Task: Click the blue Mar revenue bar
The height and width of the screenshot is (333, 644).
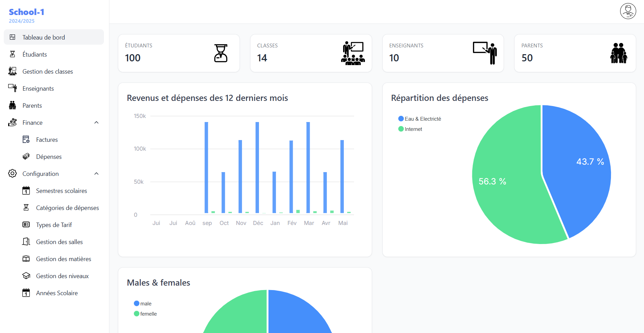Action: click(308, 167)
